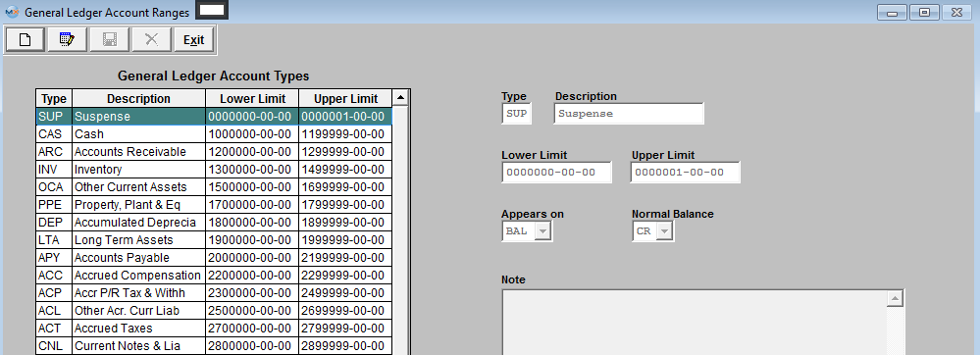
Task: Click the Edit record toolbar icon
Action: [x=68, y=40]
